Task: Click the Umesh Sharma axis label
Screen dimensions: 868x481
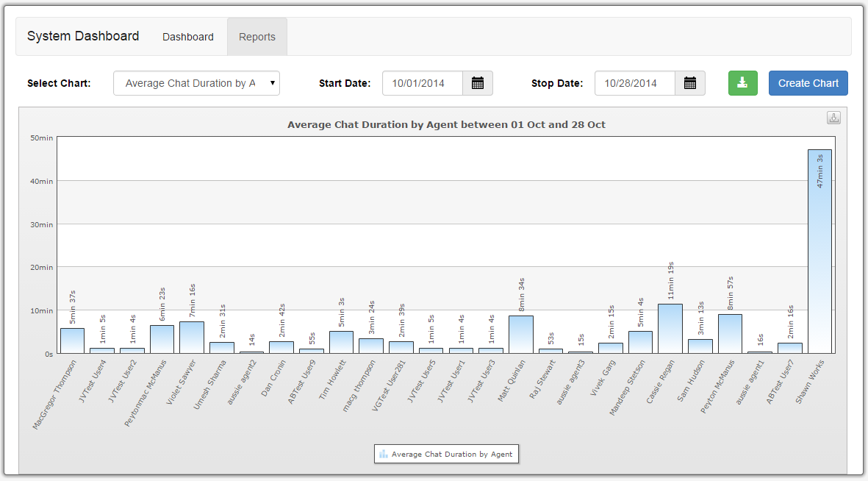Action: point(209,384)
